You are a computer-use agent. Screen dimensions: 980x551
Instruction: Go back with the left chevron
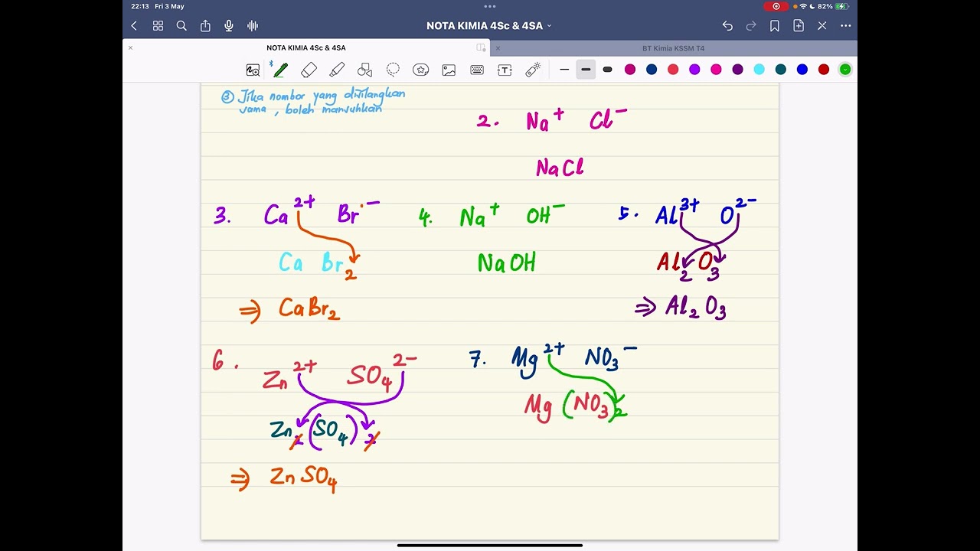click(134, 26)
